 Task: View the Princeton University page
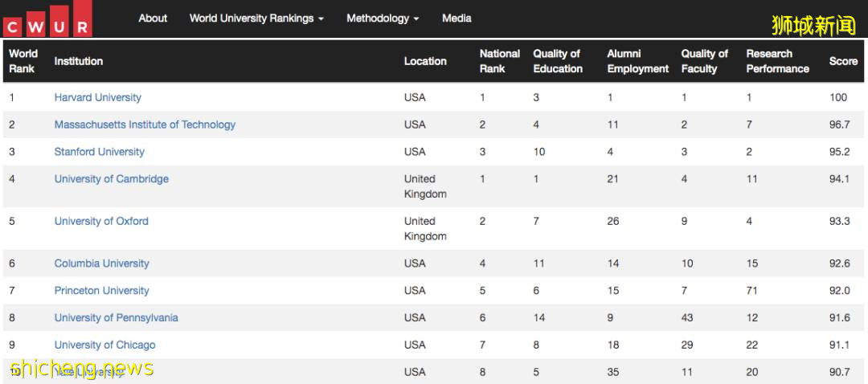[101, 291]
